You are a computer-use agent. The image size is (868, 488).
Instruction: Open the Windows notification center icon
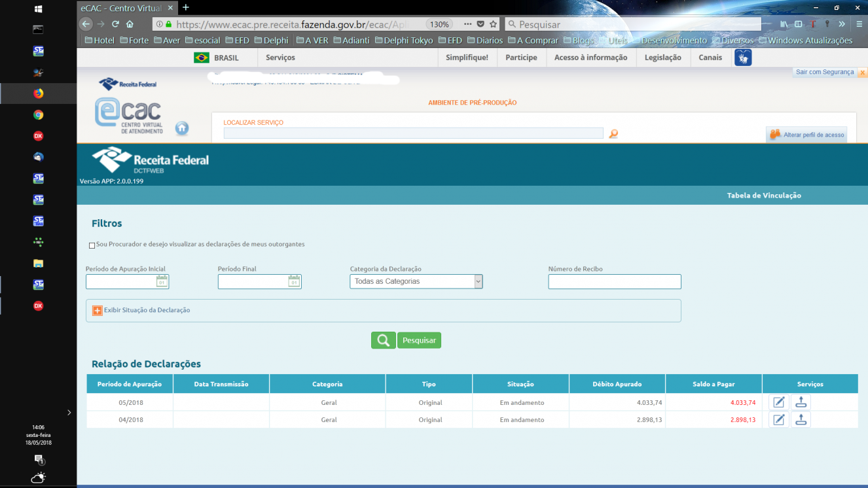point(38,459)
